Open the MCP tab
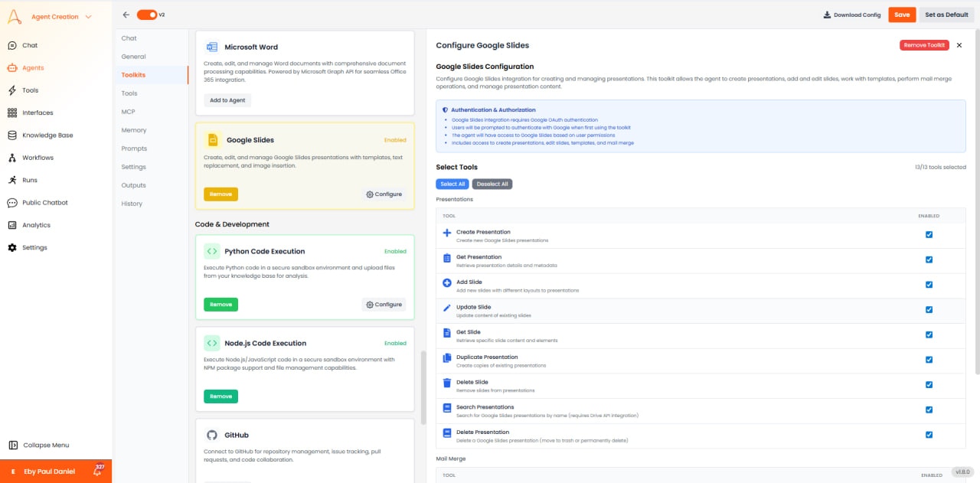 128,111
